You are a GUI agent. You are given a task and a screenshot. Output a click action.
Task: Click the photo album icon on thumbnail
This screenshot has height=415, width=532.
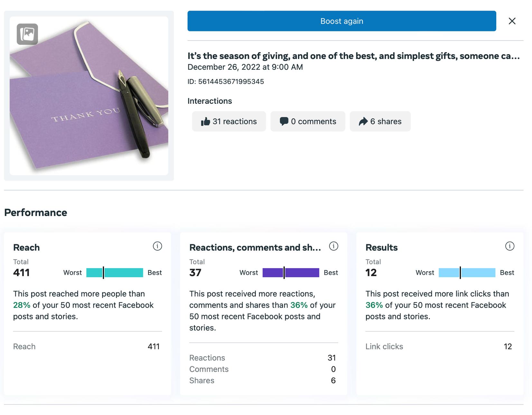(x=27, y=34)
